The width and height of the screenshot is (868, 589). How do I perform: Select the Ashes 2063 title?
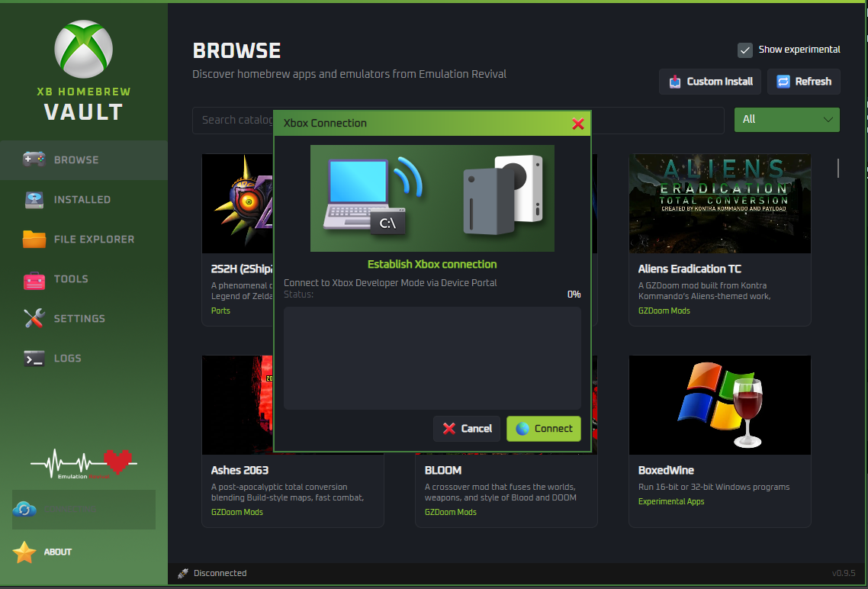click(240, 471)
